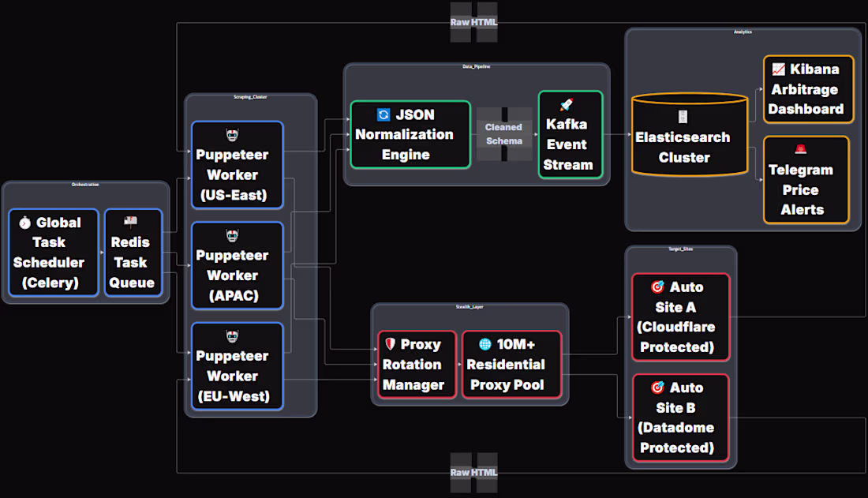This screenshot has height=498, width=868.
Task: Click the globe icon on Residential Proxy Pool
Action: 485,344
